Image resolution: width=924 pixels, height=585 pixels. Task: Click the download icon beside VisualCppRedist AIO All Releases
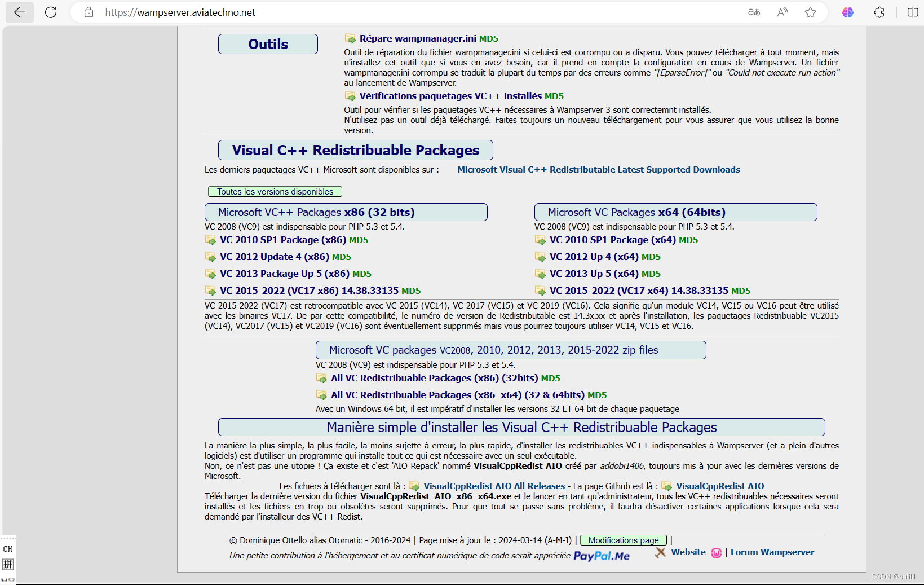click(x=415, y=486)
